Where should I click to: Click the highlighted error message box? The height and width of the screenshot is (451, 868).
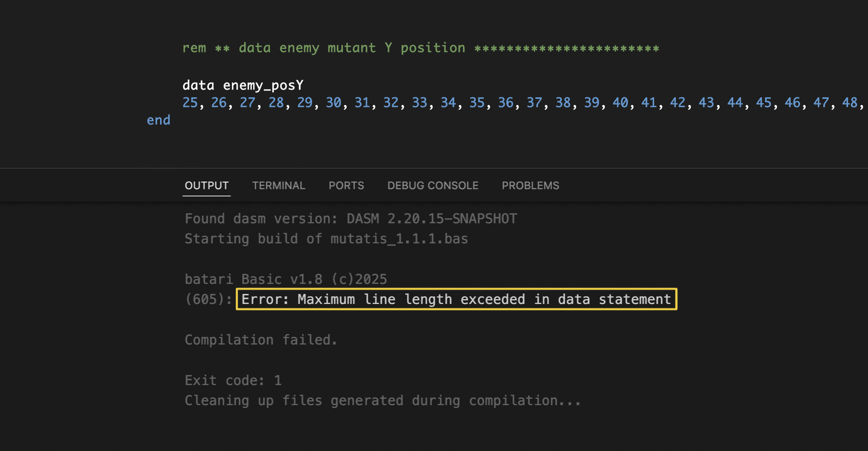click(x=456, y=299)
